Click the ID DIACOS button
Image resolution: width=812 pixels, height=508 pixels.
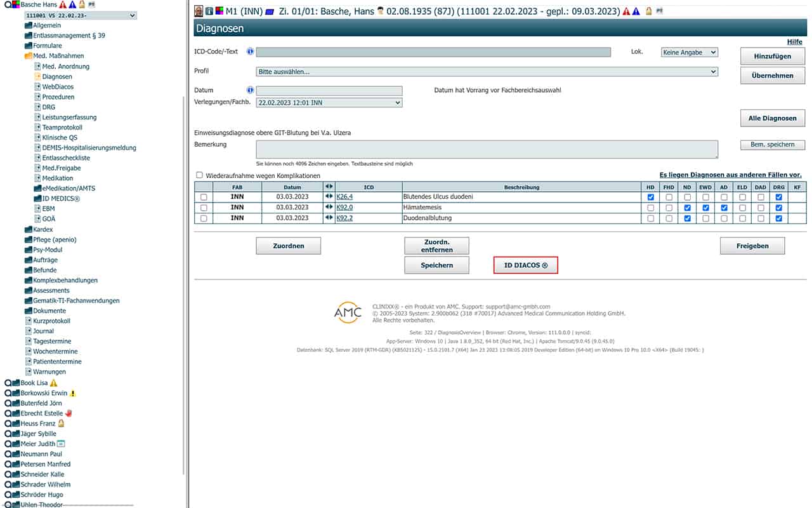(525, 265)
